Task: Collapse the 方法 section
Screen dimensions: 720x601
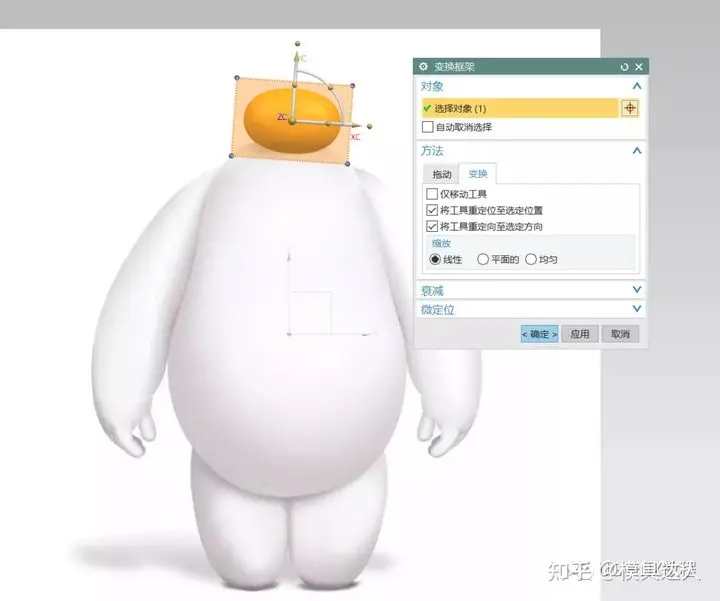Action: tap(636, 151)
